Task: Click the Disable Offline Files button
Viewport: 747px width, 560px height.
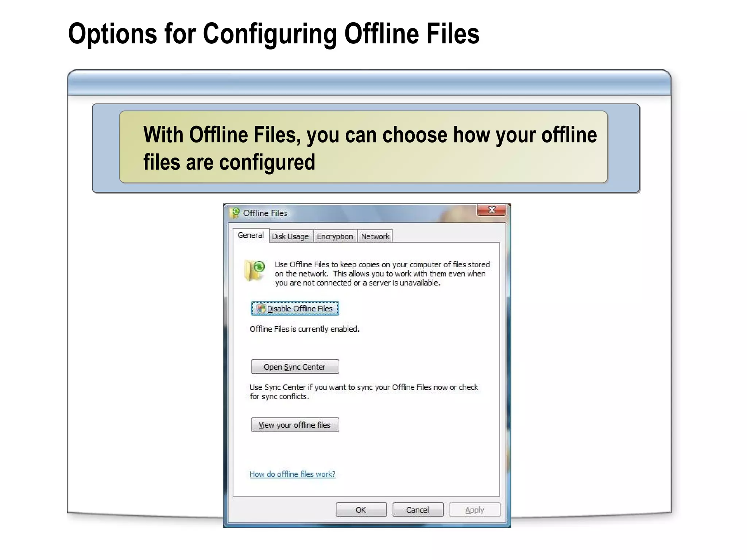Action: pyautogui.click(x=295, y=308)
